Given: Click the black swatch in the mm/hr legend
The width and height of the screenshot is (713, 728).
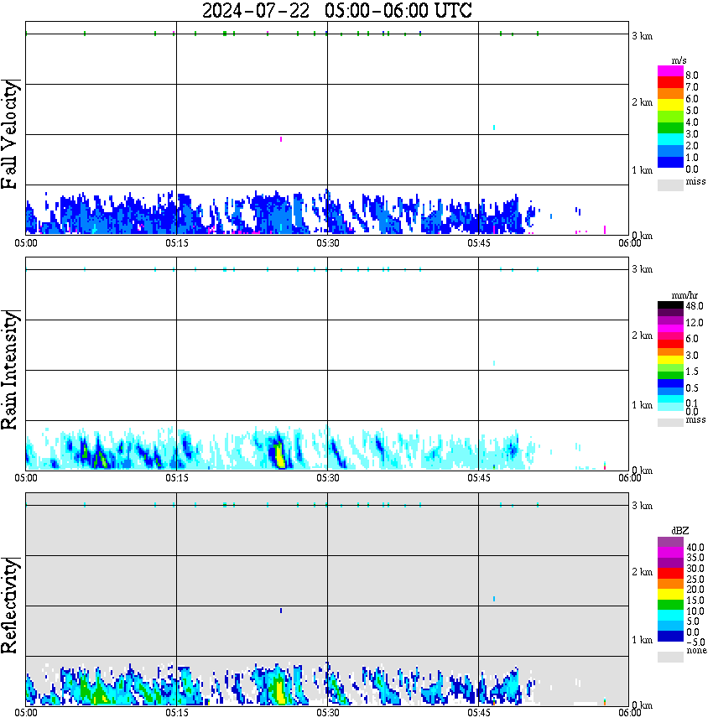Looking at the screenshot, I should point(670,305).
